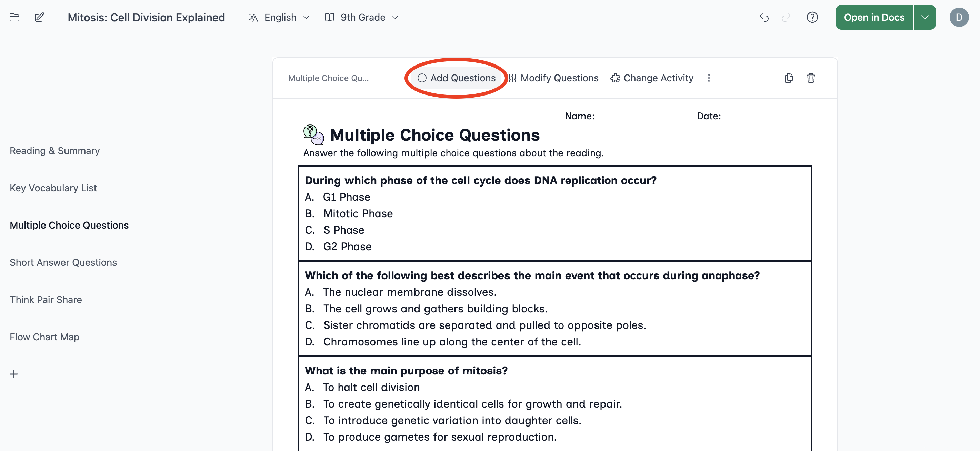980x451 pixels.
Task: Open the Flow Chart Map section
Action: [44, 337]
